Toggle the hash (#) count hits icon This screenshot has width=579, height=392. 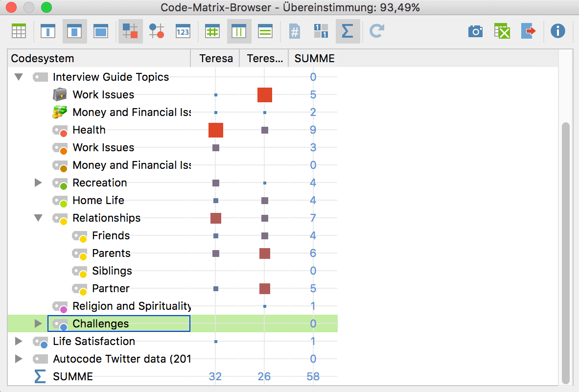tap(295, 31)
